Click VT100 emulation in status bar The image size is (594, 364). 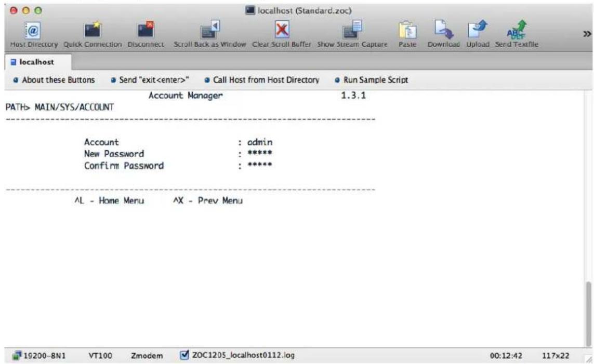tap(100, 356)
